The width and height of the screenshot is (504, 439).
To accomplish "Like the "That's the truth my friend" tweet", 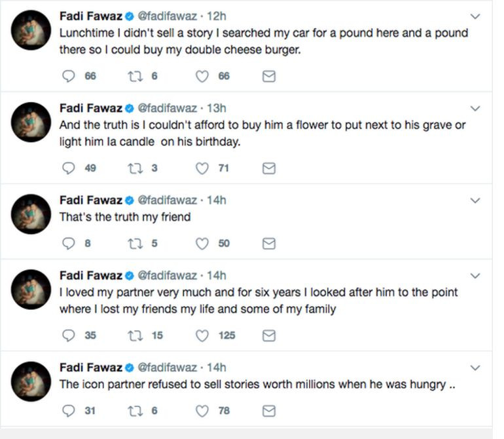I will coord(203,244).
